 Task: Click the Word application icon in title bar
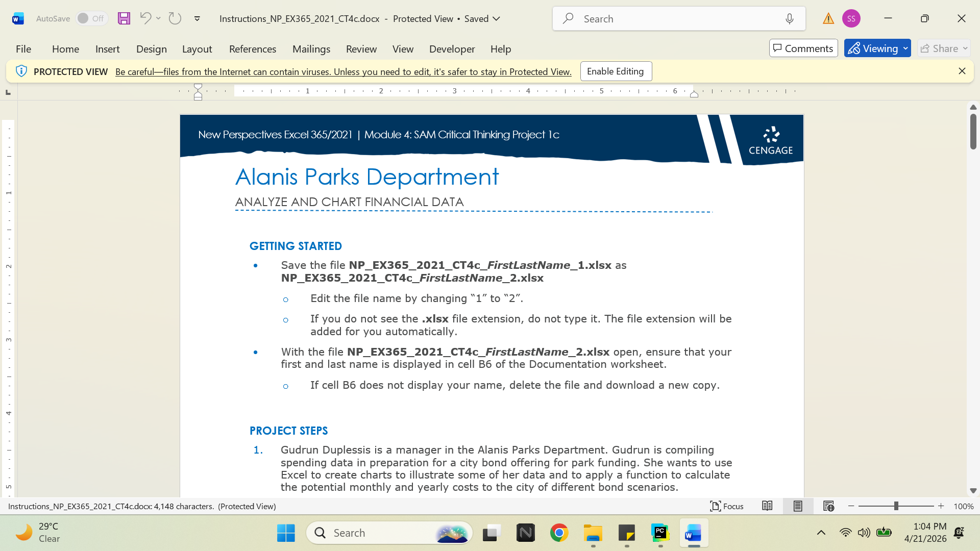click(x=18, y=19)
